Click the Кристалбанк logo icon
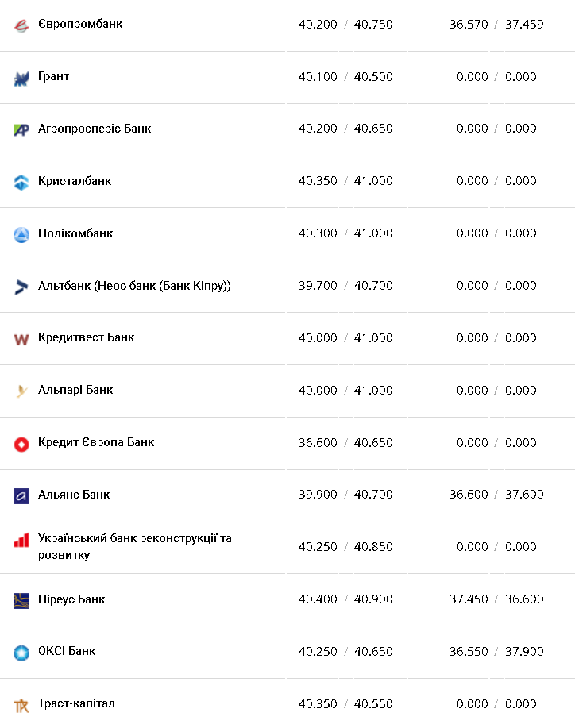This screenshot has height=728, width=575. click(21, 182)
